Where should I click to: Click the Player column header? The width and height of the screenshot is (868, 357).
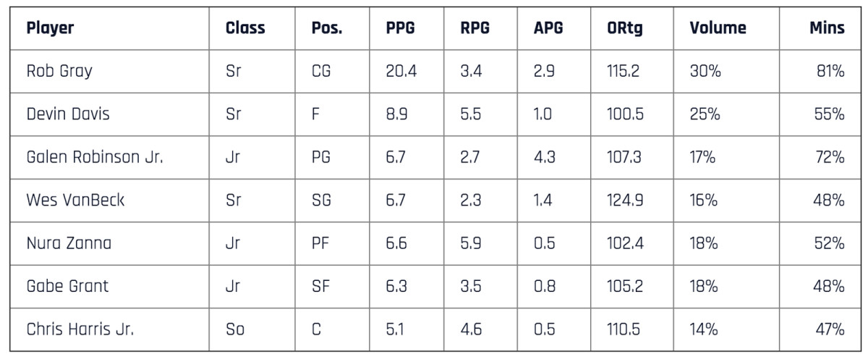click(x=50, y=29)
